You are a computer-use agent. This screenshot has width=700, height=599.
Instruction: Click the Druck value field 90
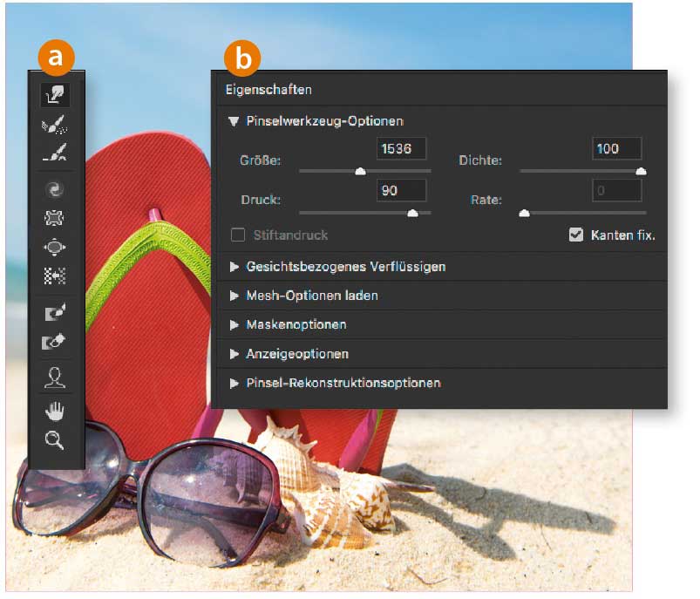click(401, 191)
